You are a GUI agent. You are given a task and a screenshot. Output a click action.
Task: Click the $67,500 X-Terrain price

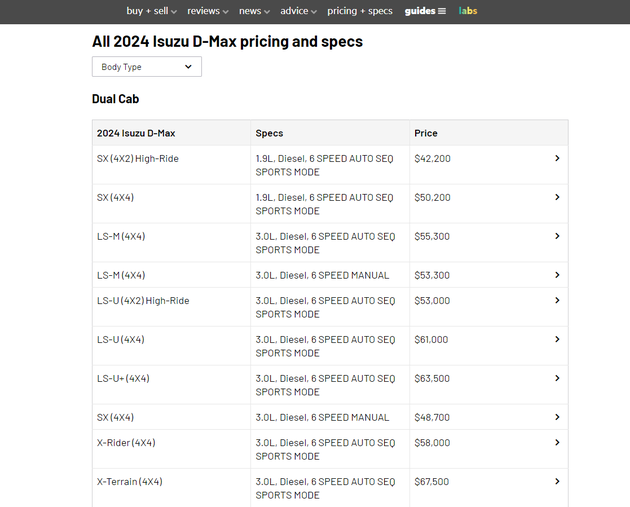tap(431, 482)
